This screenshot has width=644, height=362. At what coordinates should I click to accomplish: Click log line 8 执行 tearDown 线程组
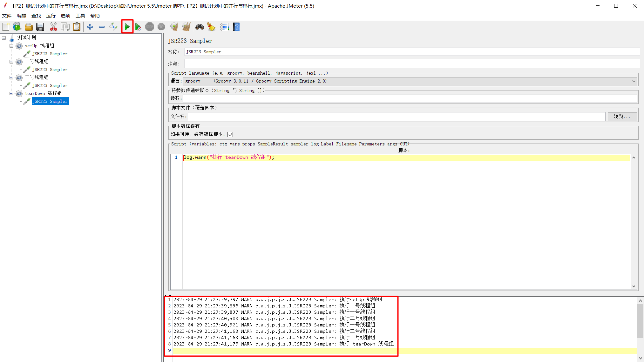pyautogui.click(x=283, y=344)
